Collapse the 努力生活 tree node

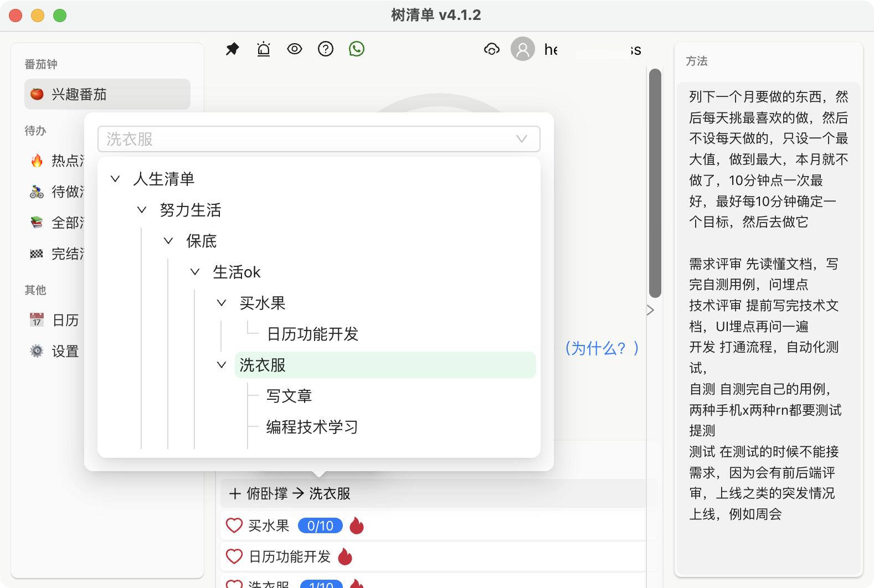tap(142, 210)
